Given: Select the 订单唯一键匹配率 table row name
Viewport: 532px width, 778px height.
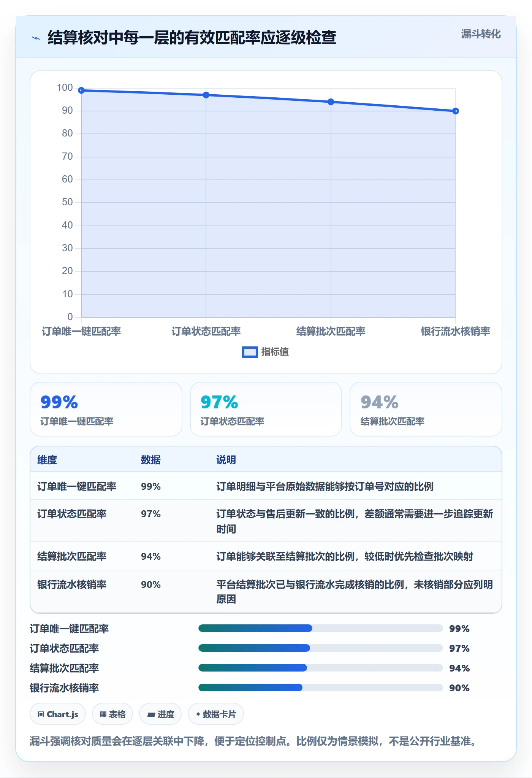Looking at the screenshot, I should pyautogui.click(x=77, y=487).
